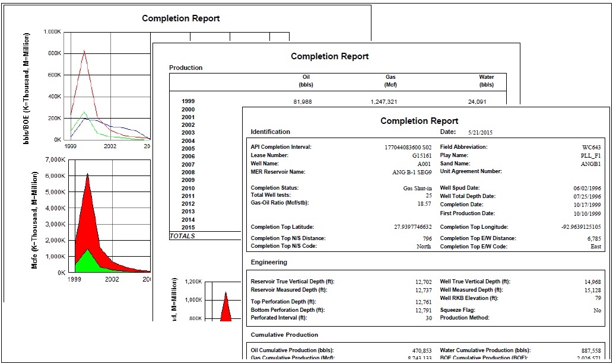Select the First Production Date 10/10/1999
Viewport: 613px width, 364px height.
point(587,213)
